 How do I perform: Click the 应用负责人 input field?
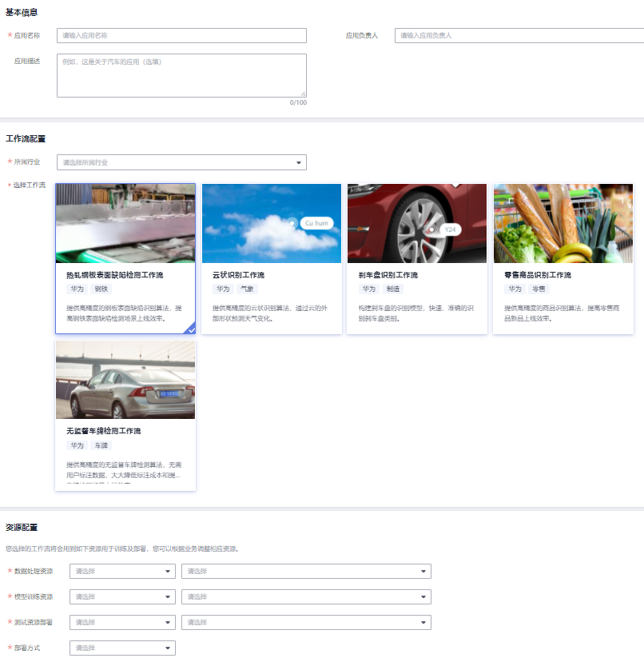tap(519, 36)
